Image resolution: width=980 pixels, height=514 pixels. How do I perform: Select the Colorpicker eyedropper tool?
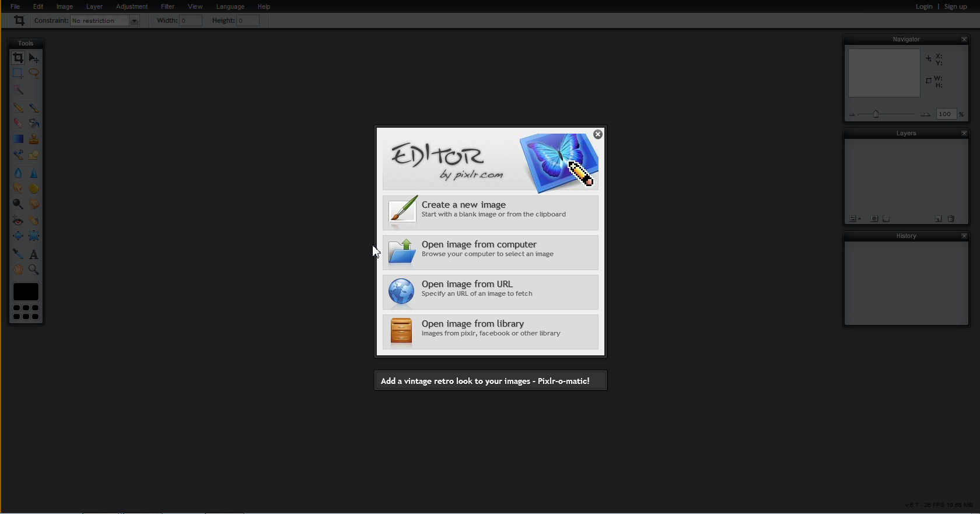coord(18,254)
